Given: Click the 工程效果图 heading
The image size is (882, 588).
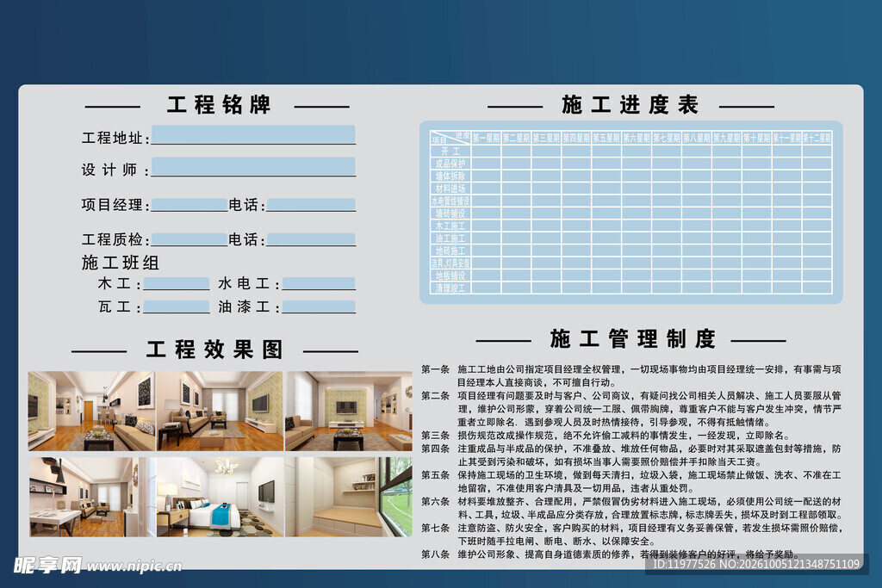Looking at the screenshot, I should pos(214,350).
